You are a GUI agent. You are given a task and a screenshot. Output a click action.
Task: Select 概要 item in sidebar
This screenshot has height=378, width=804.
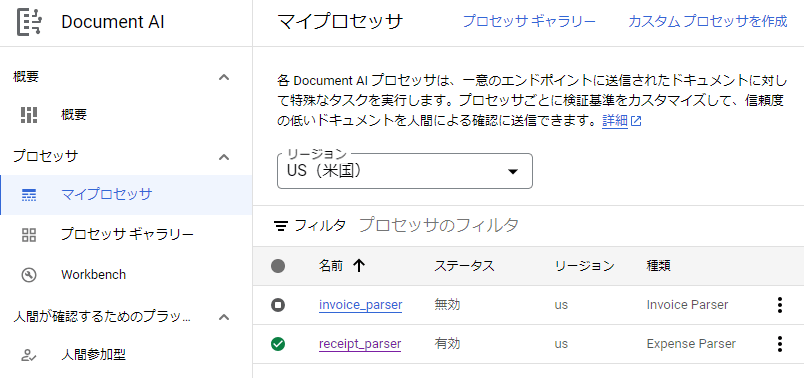pyautogui.click(x=126, y=115)
